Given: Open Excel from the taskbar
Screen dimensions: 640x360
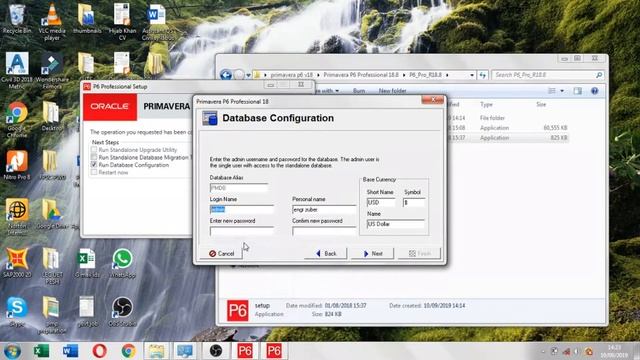Looking at the screenshot, I should [x=41, y=351].
